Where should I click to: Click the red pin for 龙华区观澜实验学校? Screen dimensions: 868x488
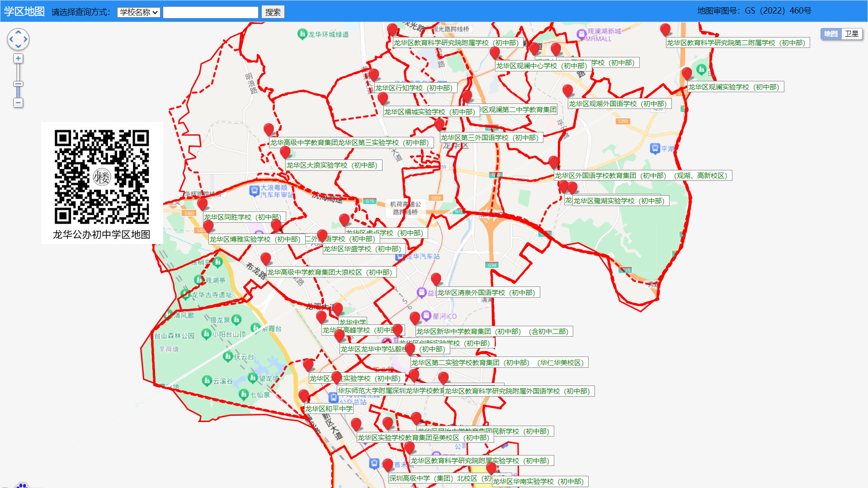tap(687, 74)
